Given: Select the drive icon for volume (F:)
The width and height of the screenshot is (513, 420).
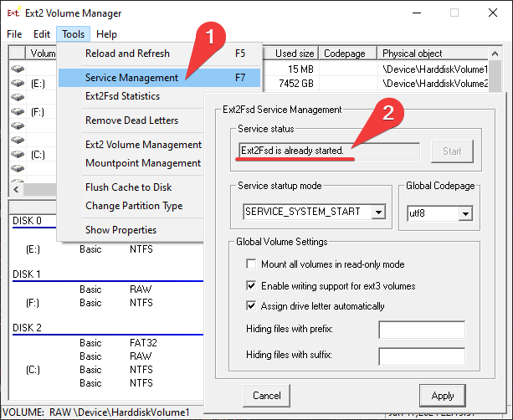Looking at the screenshot, I should pyautogui.click(x=18, y=110).
